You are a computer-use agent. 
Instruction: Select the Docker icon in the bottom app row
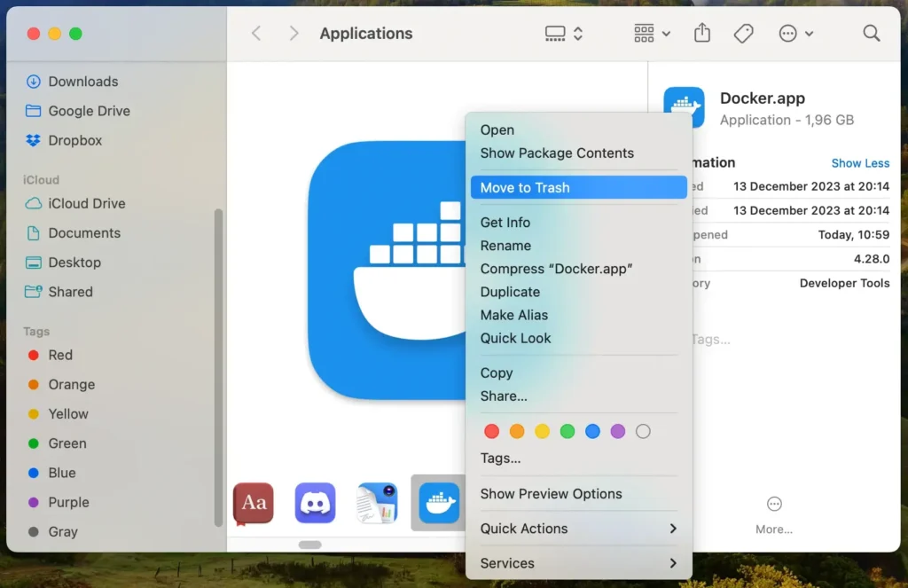(438, 502)
